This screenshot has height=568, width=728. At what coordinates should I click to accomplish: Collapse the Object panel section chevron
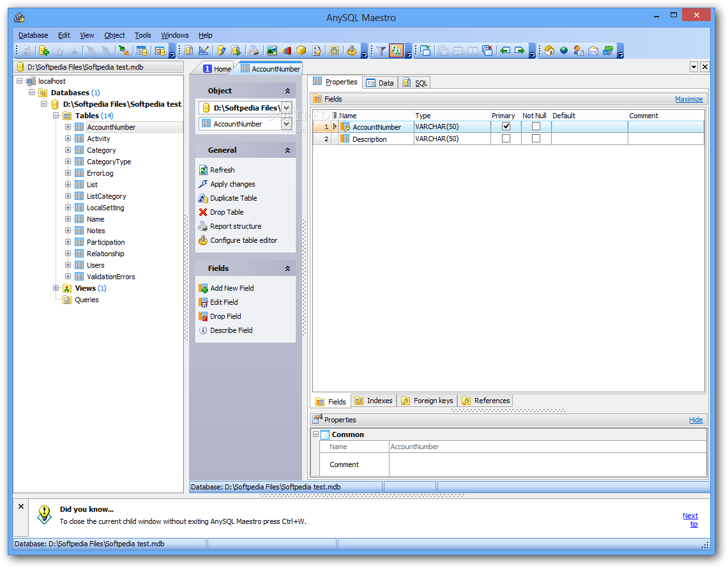tap(287, 91)
